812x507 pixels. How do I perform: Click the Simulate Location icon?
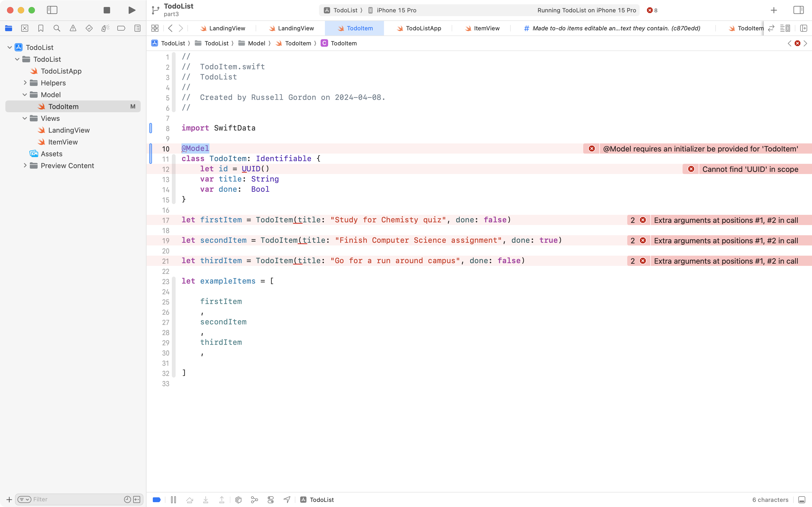point(287,499)
